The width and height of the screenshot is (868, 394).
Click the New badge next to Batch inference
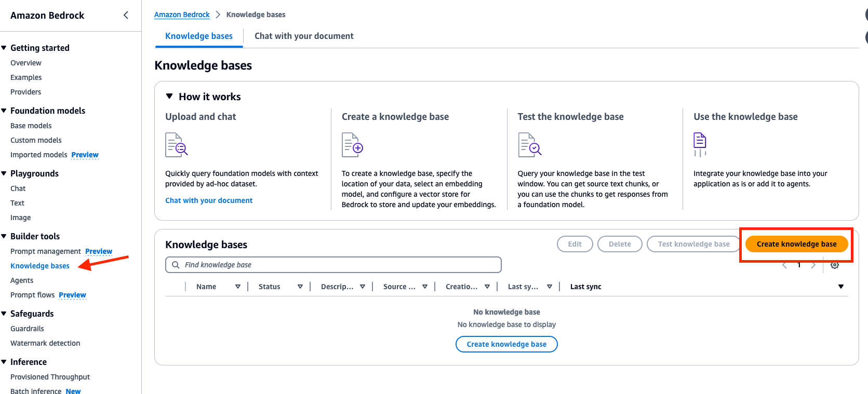pos(73,391)
